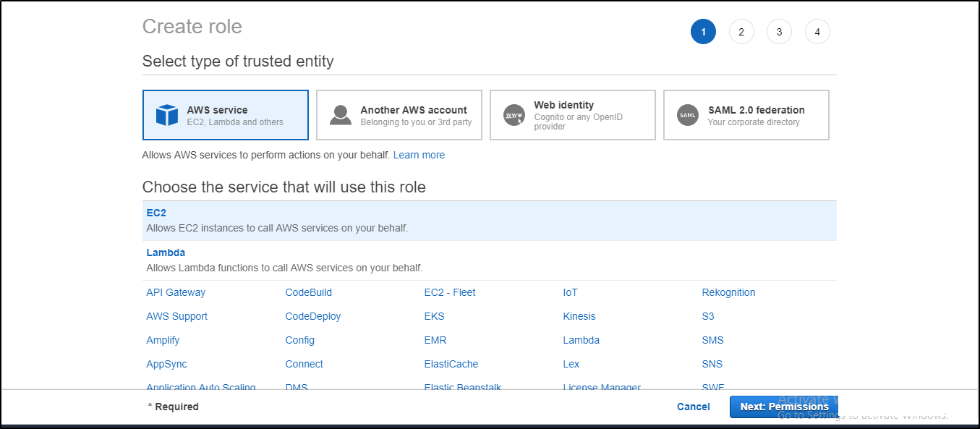This screenshot has height=429, width=980.
Task: Go to wizard step 2
Action: (x=741, y=32)
